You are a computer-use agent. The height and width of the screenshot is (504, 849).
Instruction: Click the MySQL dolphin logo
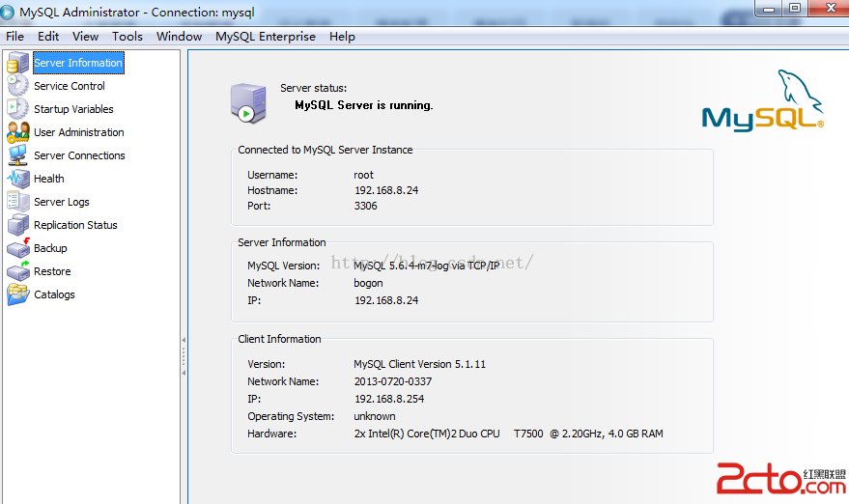point(762,100)
